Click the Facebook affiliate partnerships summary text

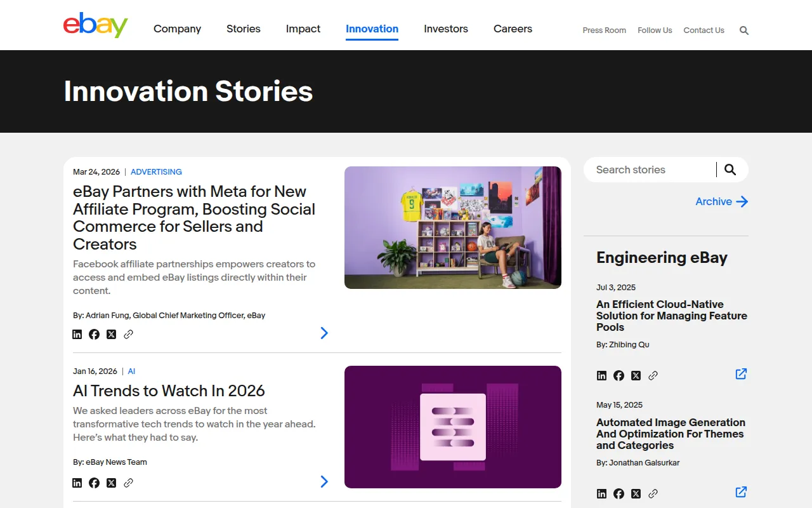coord(194,277)
